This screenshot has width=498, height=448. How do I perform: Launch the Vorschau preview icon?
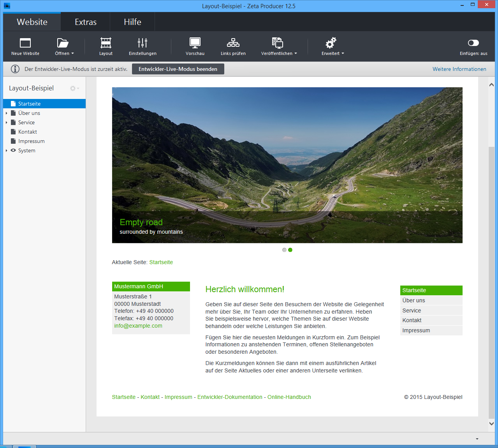pyautogui.click(x=195, y=43)
